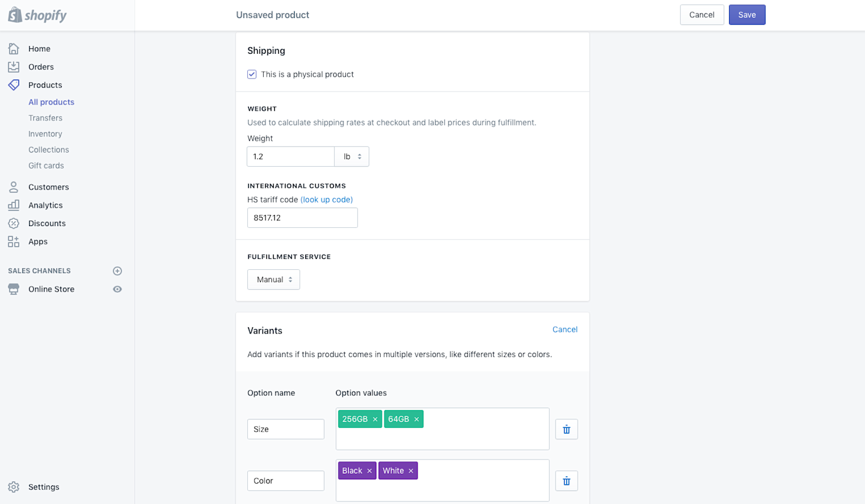Remove the 256GB option value tag
This screenshot has height=504, width=865.
coord(375,419)
